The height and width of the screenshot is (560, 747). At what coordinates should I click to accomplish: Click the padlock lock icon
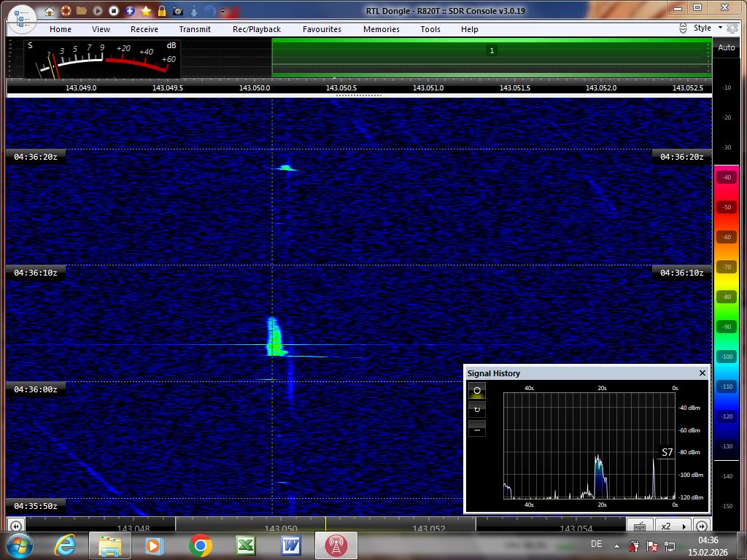(162, 10)
